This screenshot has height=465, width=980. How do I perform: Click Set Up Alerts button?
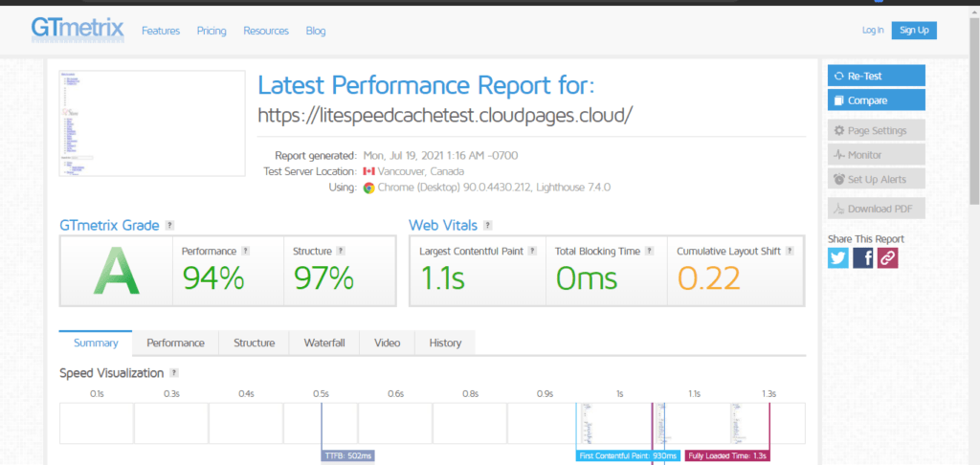click(x=877, y=179)
